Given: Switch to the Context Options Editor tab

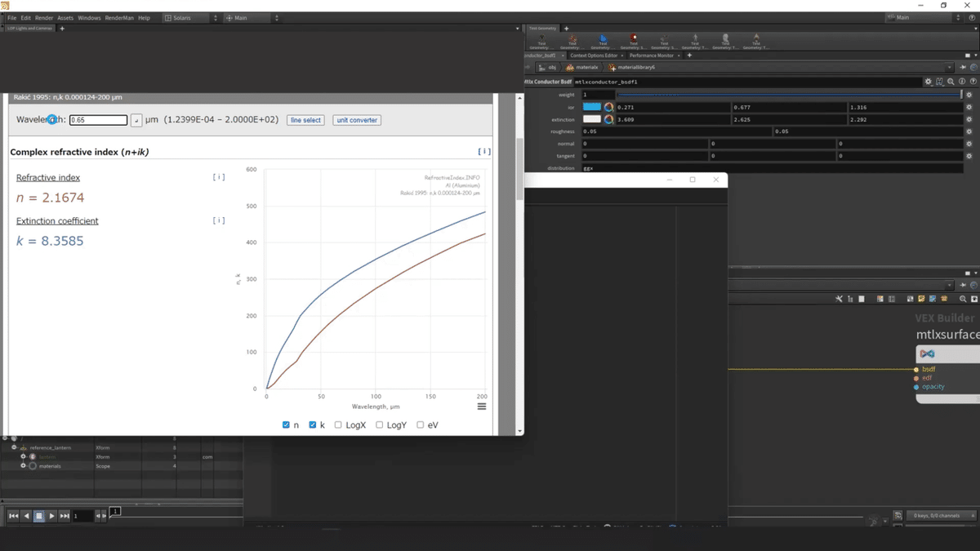Looking at the screenshot, I should (594, 56).
